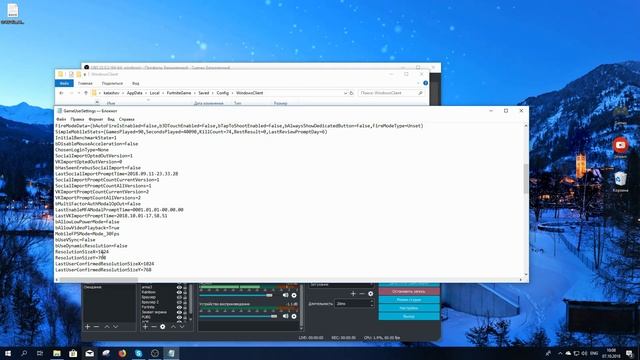Remove scene transition in OBS
Viewport: 640px width, 360px height.
coord(362,293)
